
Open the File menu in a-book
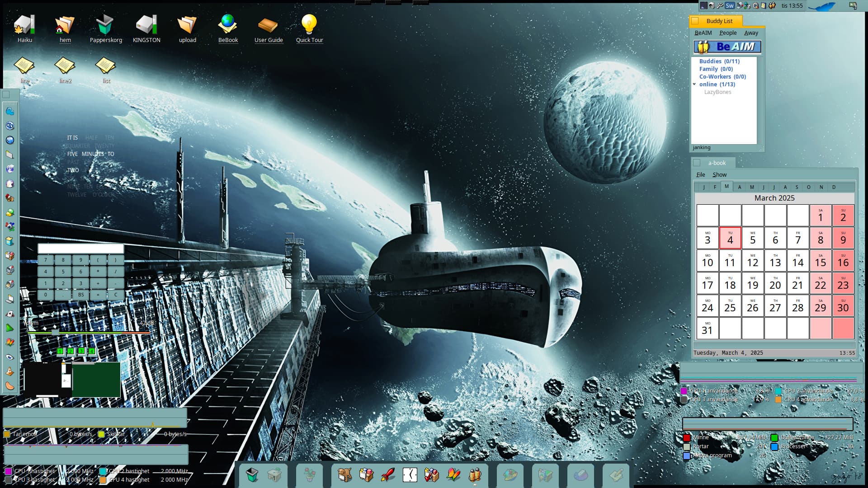pyautogui.click(x=701, y=174)
